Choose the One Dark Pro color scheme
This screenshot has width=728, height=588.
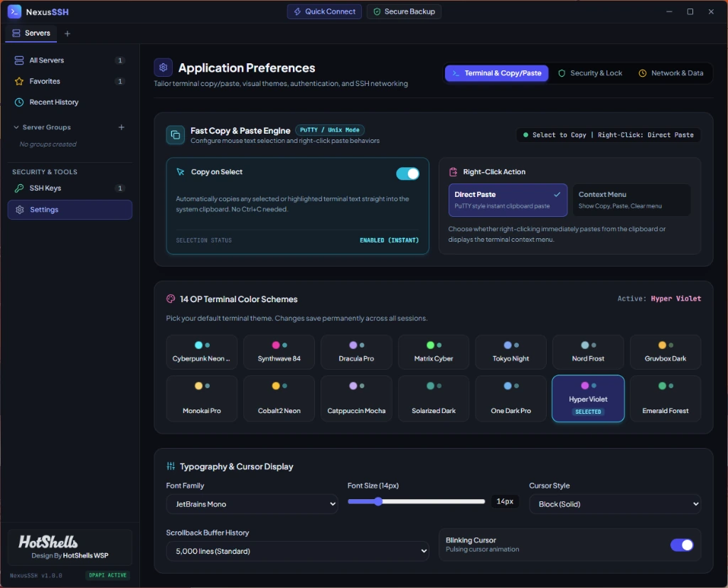[x=510, y=398]
